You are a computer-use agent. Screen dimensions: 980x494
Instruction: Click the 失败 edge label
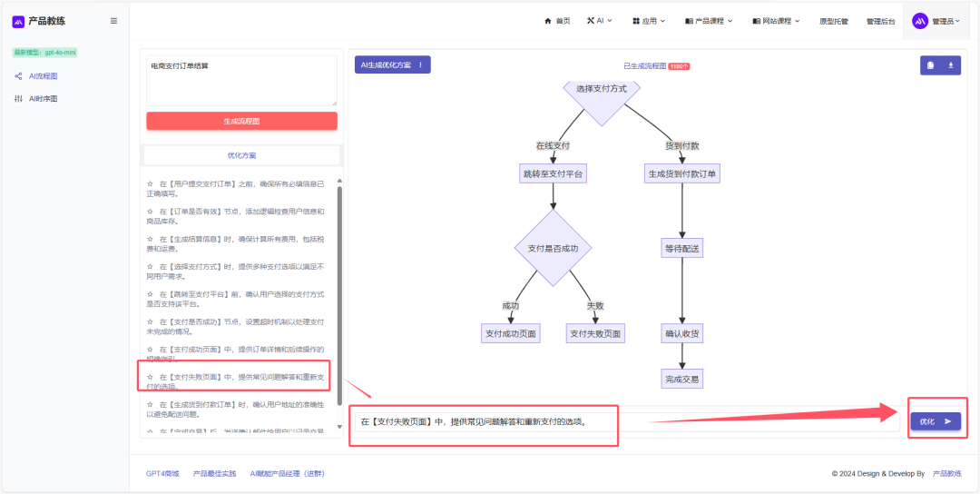[595, 306]
